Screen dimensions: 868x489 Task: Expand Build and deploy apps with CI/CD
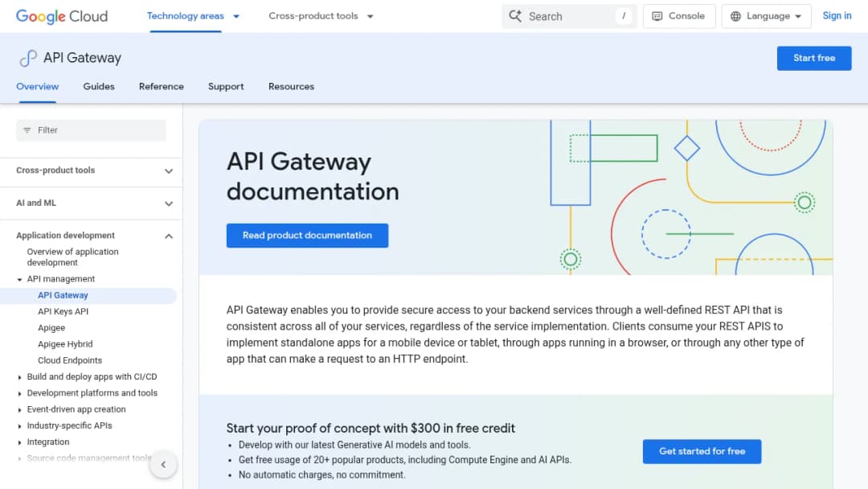tap(19, 377)
